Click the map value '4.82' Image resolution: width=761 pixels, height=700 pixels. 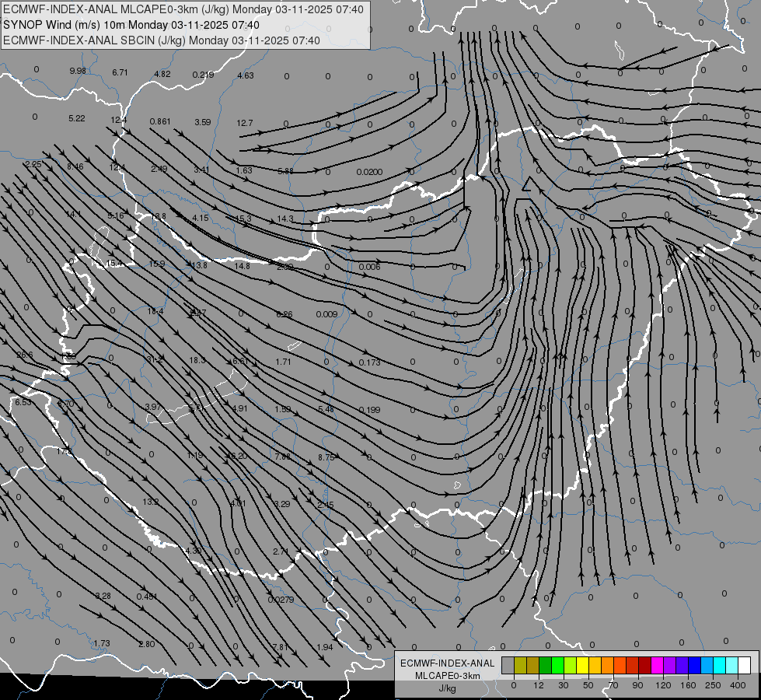162,74
